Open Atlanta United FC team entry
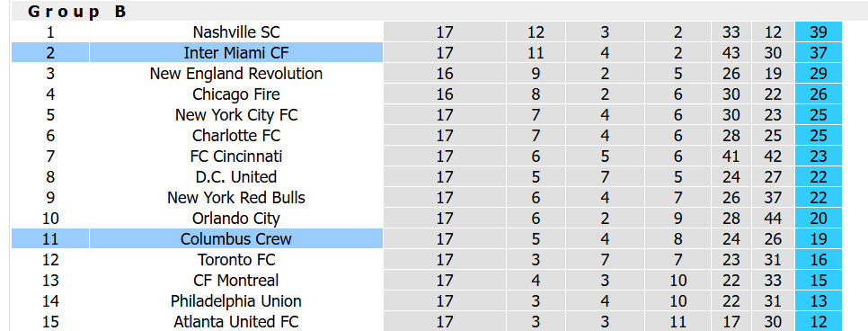 [236, 322]
